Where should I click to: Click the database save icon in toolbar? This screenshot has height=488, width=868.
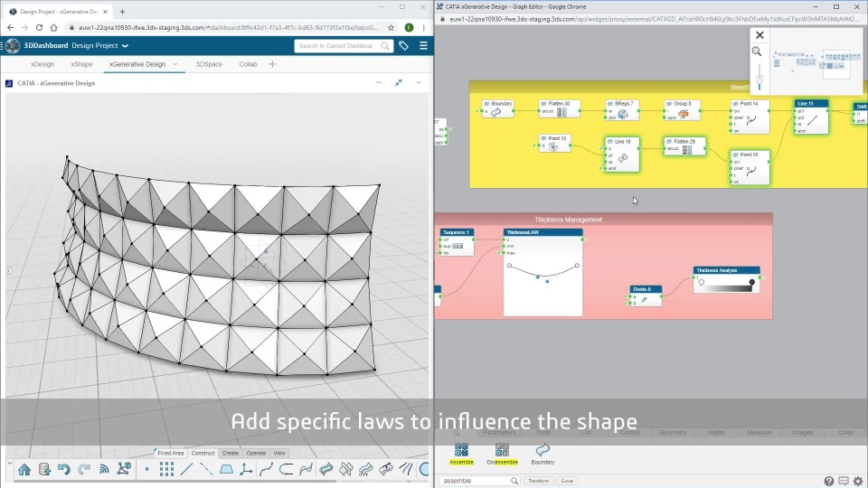(45, 470)
